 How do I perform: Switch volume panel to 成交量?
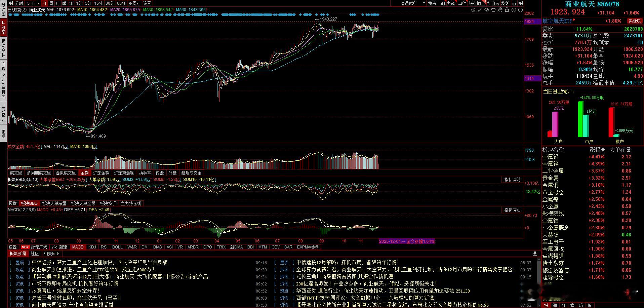pos(16,173)
